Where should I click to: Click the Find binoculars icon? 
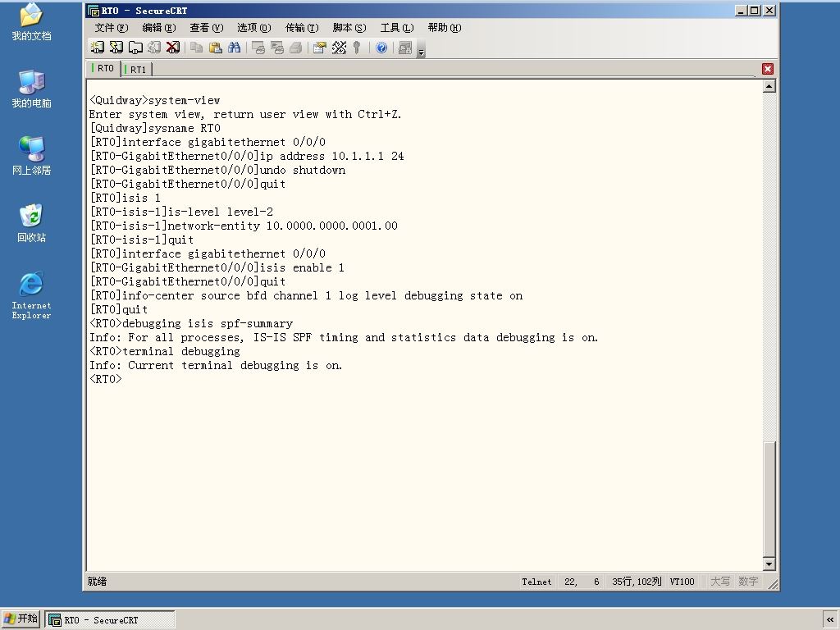pos(234,48)
